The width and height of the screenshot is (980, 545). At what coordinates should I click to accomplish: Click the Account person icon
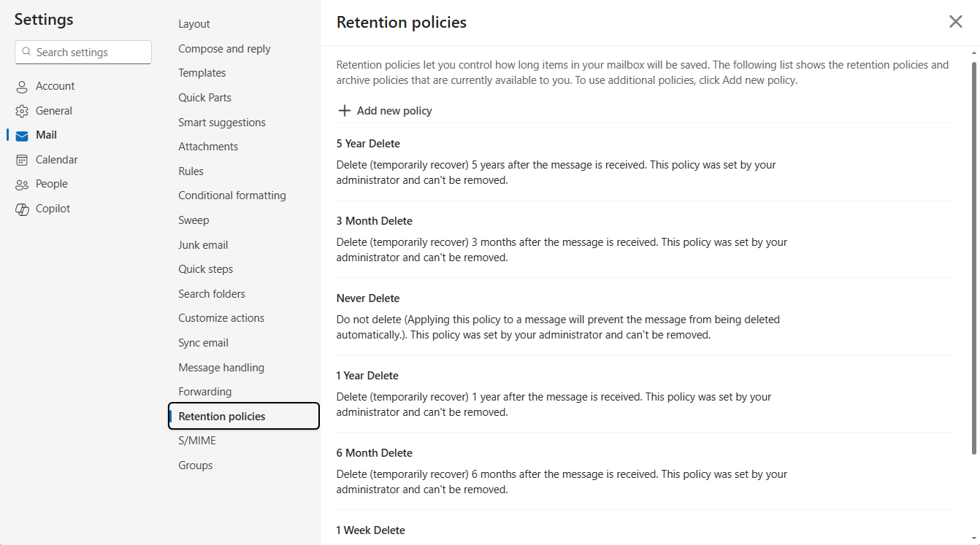22,87
